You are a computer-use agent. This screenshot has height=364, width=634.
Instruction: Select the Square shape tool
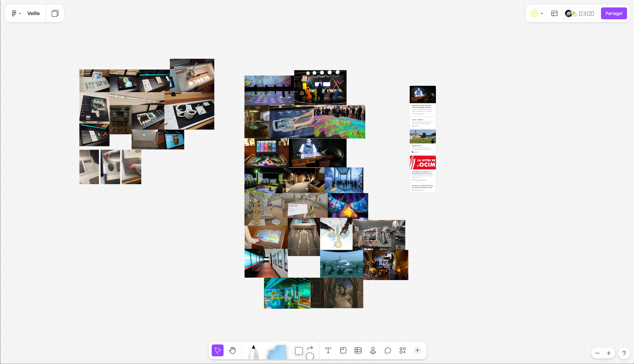(x=299, y=351)
